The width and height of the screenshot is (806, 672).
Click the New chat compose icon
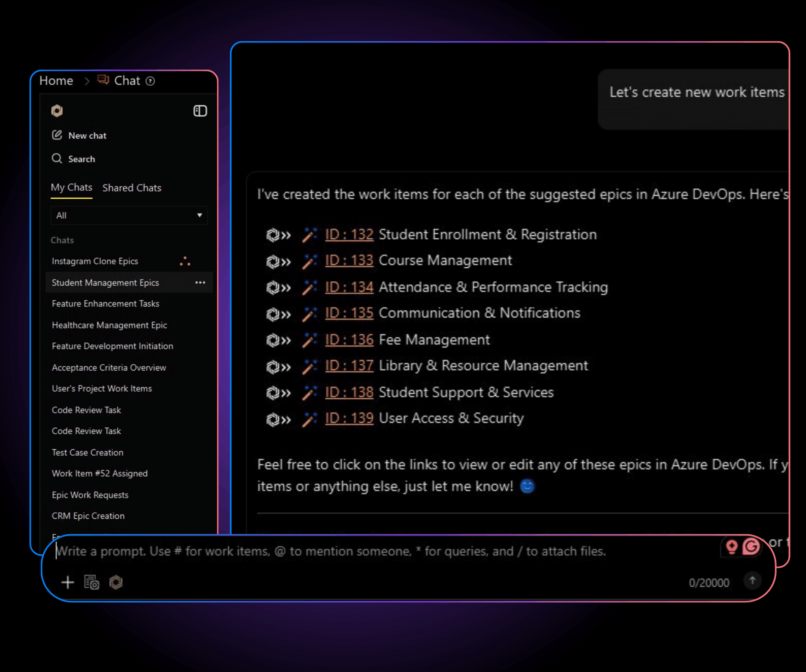click(x=57, y=135)
